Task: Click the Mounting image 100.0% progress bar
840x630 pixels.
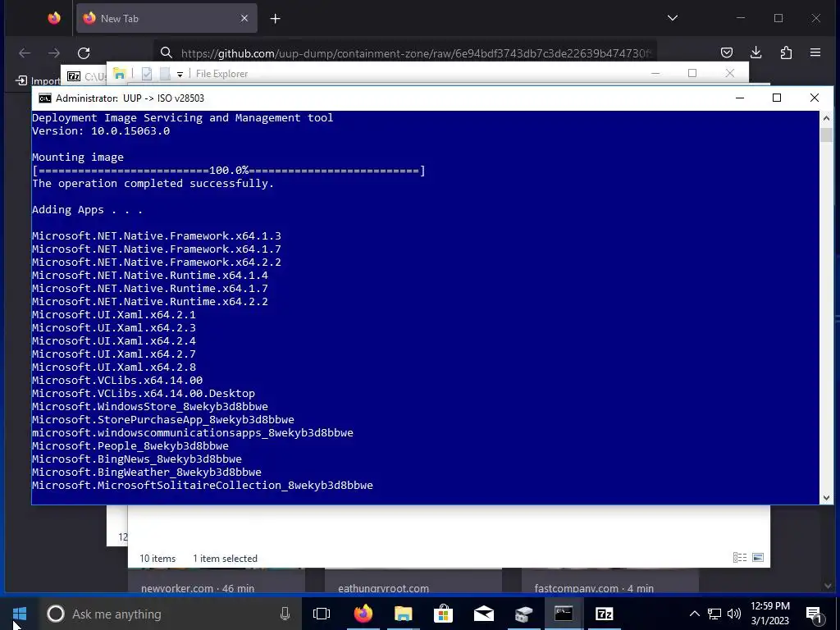Action: 229,171
